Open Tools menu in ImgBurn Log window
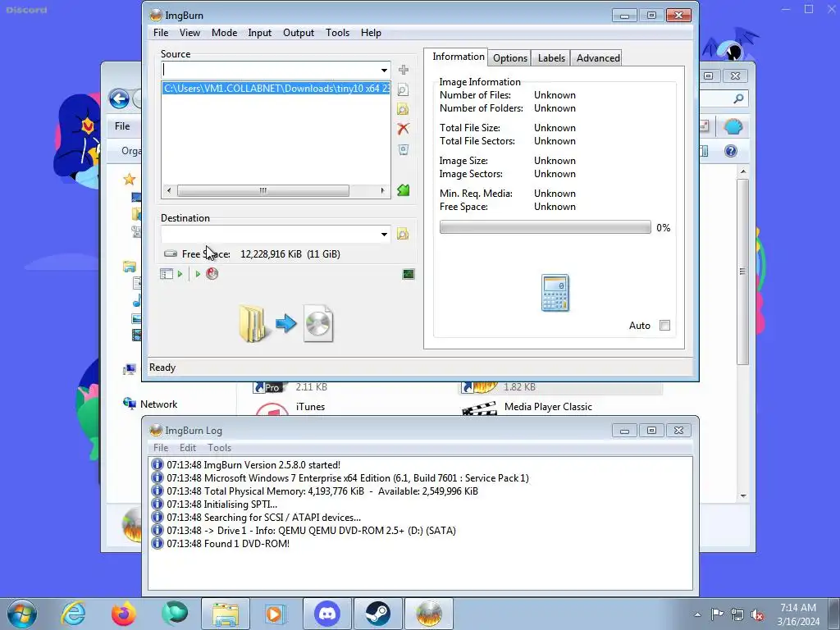The width and height of the screenshot is (840, 630). tap(220, 448)
